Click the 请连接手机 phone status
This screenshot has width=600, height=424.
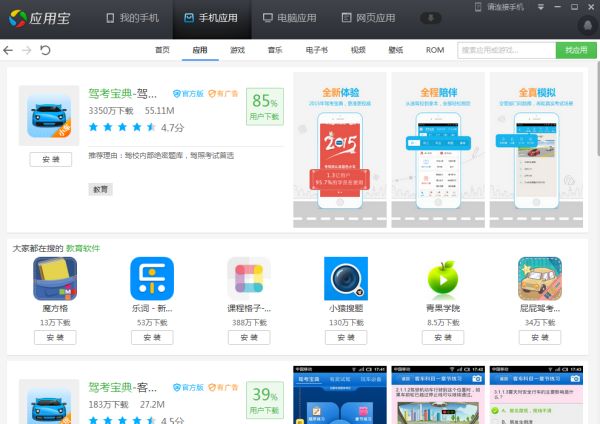[499, 7]
